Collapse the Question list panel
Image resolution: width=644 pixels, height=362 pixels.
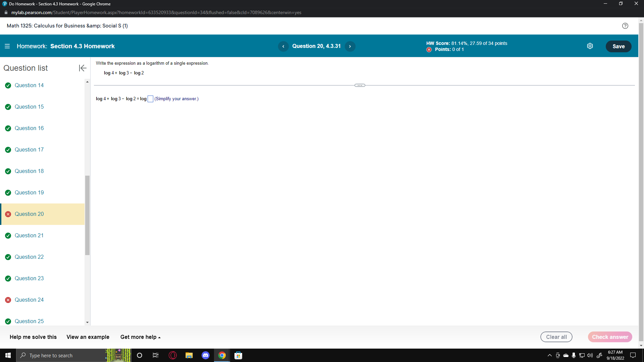[83, 68]
